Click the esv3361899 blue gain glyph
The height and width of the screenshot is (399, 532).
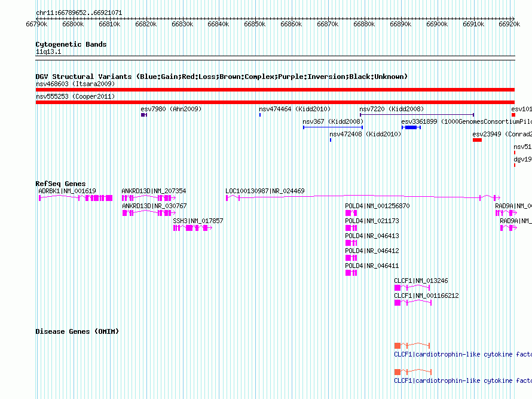pyautogui.click(x=411, y=127)
